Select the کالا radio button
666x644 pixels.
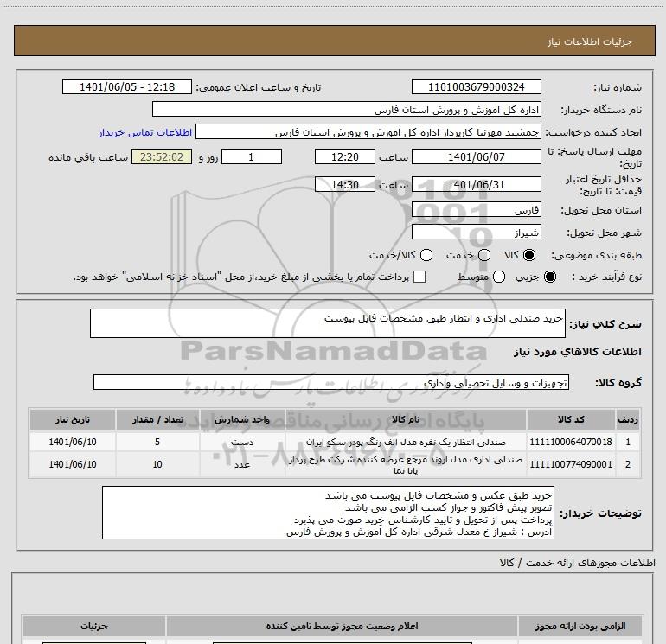[x=529, y=255]
